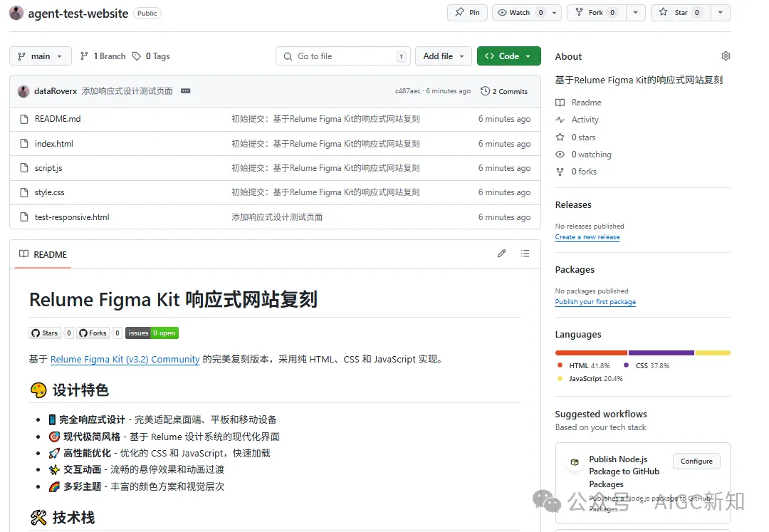Click the Tags icon link
Viewport: 769px width, 532px height.
pyautogui.click(x=137, y=56)
